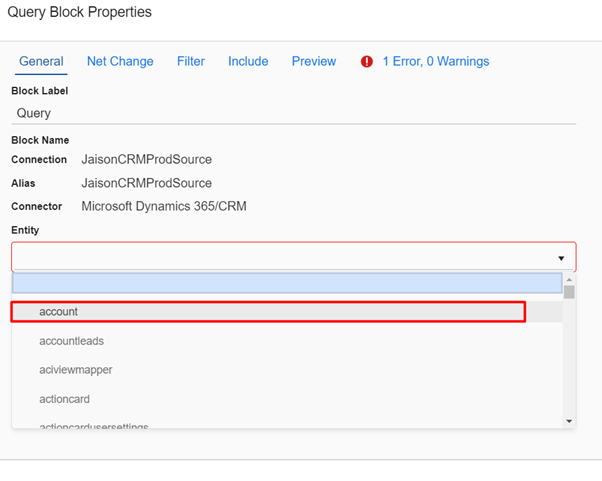Click the red error alert icon
Viewport: 602px width, 481px height.
pos(367,61)
